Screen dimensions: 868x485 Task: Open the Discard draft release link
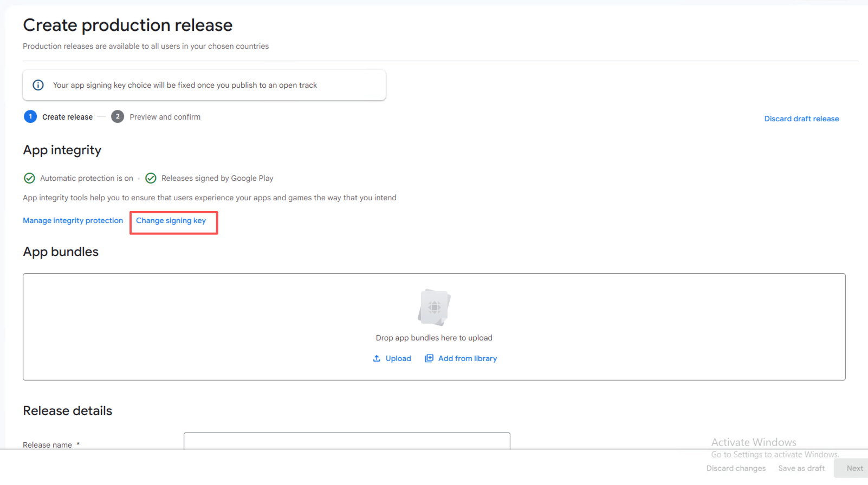801,119
